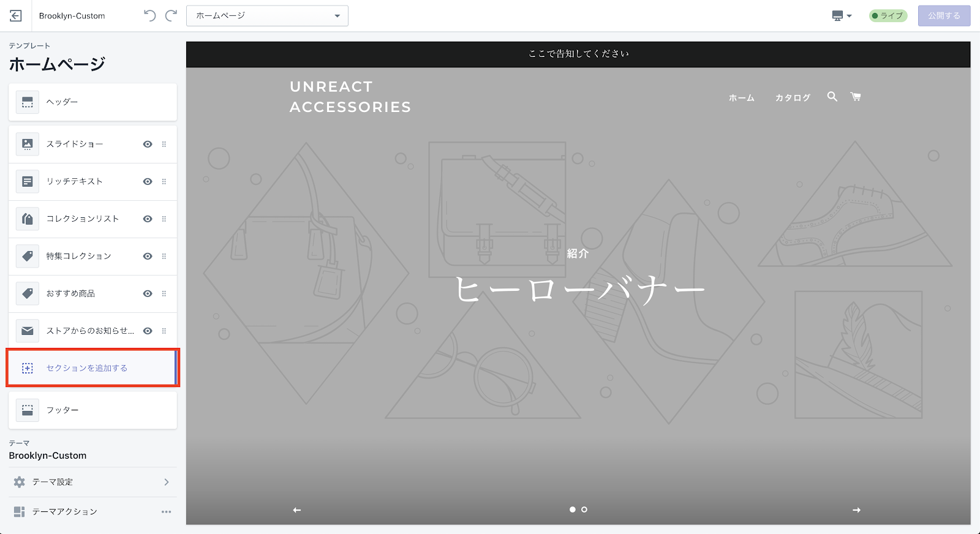Select the second slideshow dot indicator
The height and width of the screenshot is (534, 980).
[584, 510]
